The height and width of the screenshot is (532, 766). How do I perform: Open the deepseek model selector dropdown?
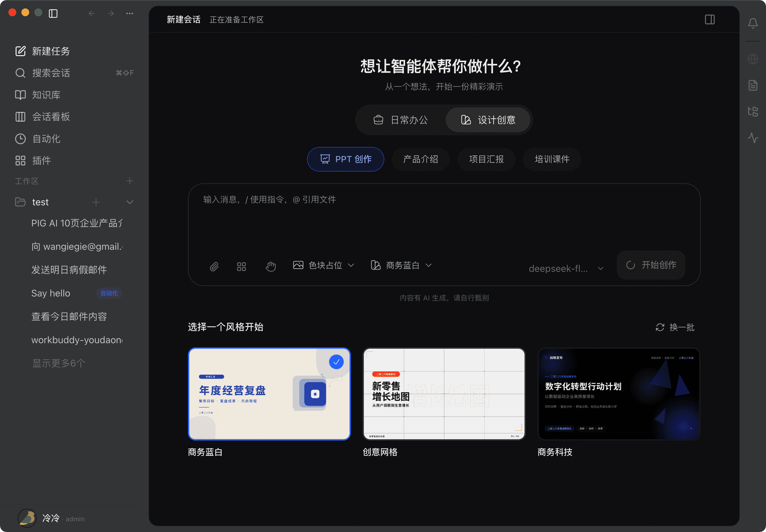click(566, 268)
